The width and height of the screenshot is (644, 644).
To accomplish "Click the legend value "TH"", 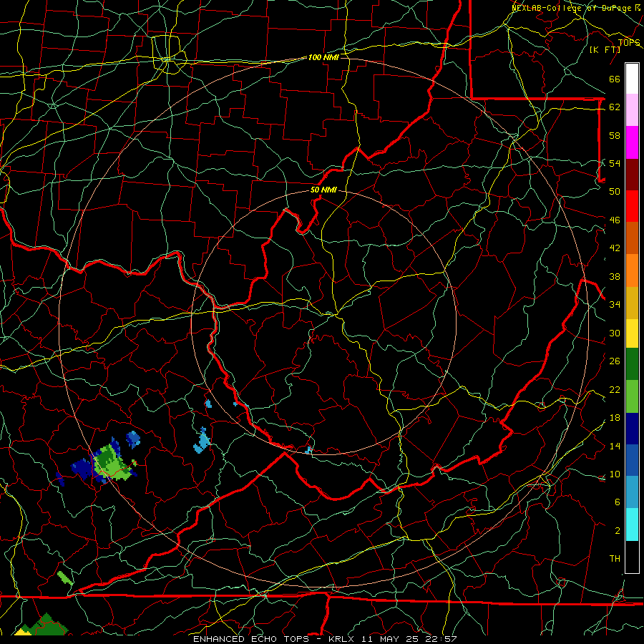I will coord(615,559).
